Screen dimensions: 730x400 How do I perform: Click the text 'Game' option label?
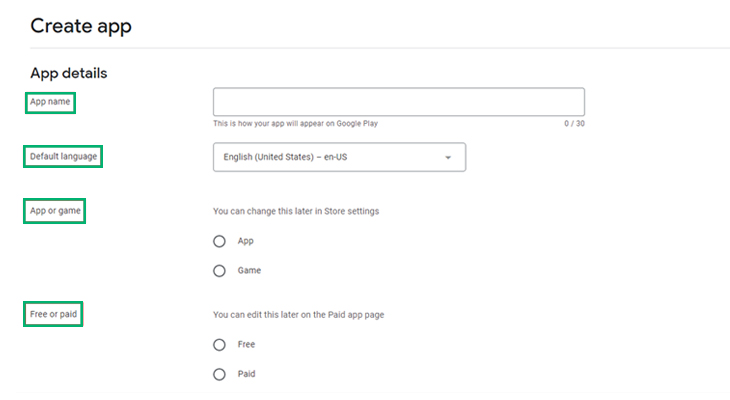[249, 271]
